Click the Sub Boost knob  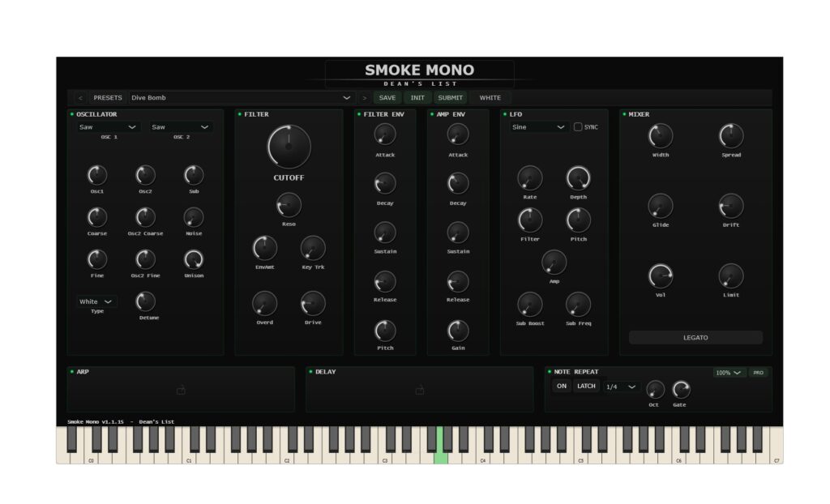pyautogui.click(x=530, y=305)
